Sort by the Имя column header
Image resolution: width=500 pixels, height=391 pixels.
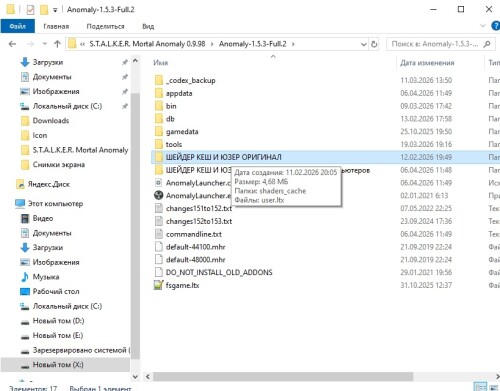click(161, 63)
